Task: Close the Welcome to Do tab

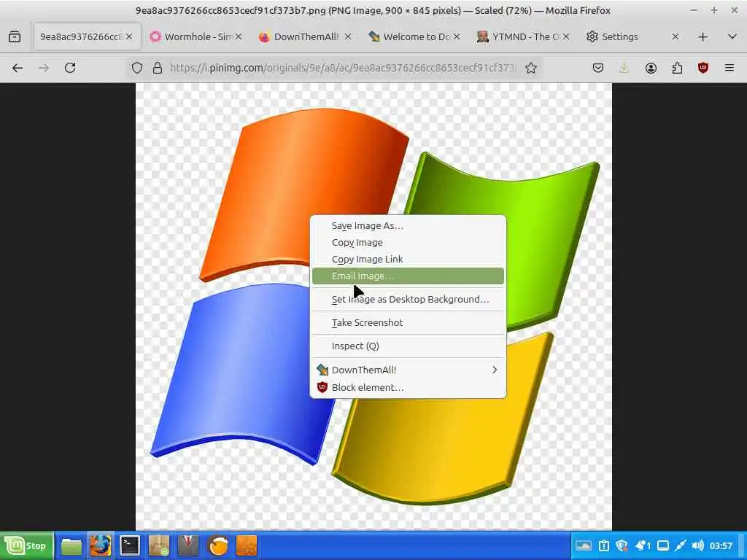Action: pyautogui.click(x=457, y=36)
